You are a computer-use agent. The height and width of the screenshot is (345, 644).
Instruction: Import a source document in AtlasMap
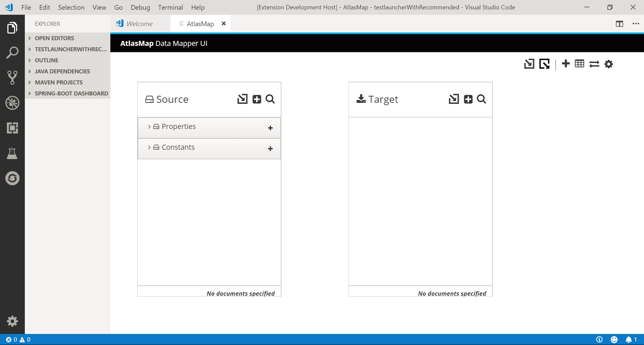(242, 99)
